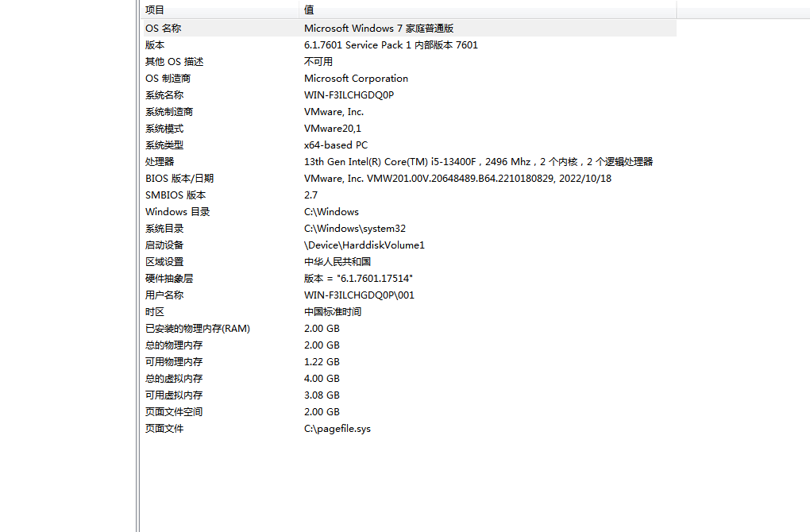Select the 总的虚拟内存 row label
The image size is (810, 532).
174,379
